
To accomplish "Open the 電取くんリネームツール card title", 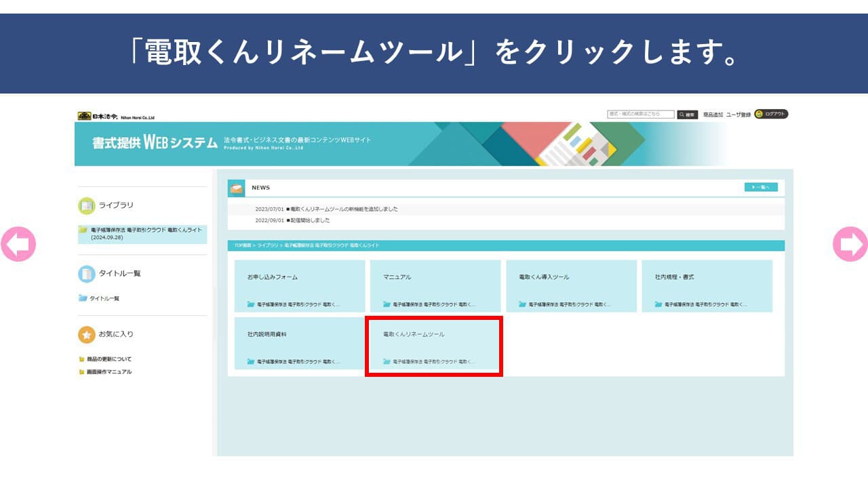I will 414,335.
